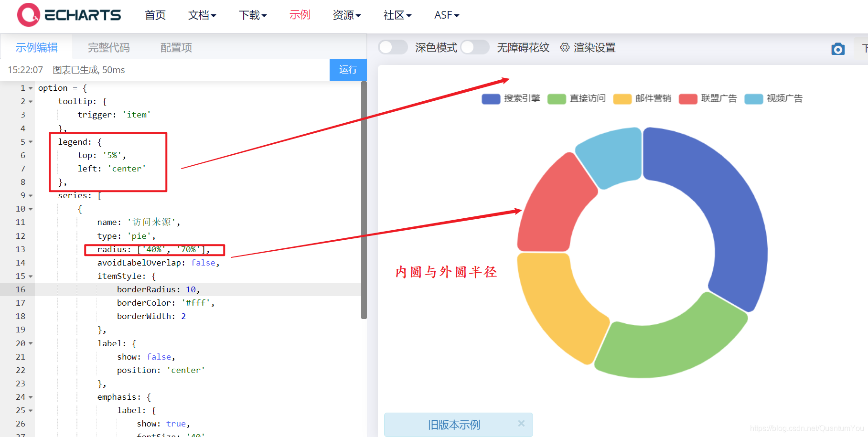Click code line show: true
Image resolution: width=868 pixels, height=437 pixels.
(x=163, y=424)
